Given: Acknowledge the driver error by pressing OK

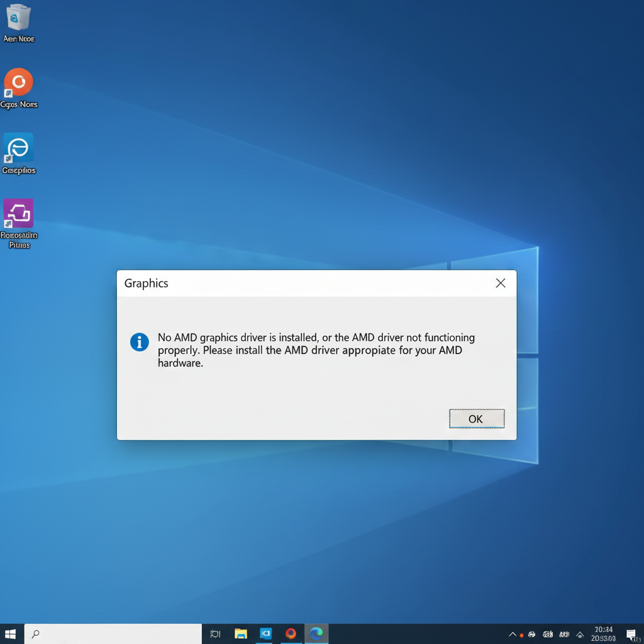Looking at the screenshot, I should tap(476, 418).
